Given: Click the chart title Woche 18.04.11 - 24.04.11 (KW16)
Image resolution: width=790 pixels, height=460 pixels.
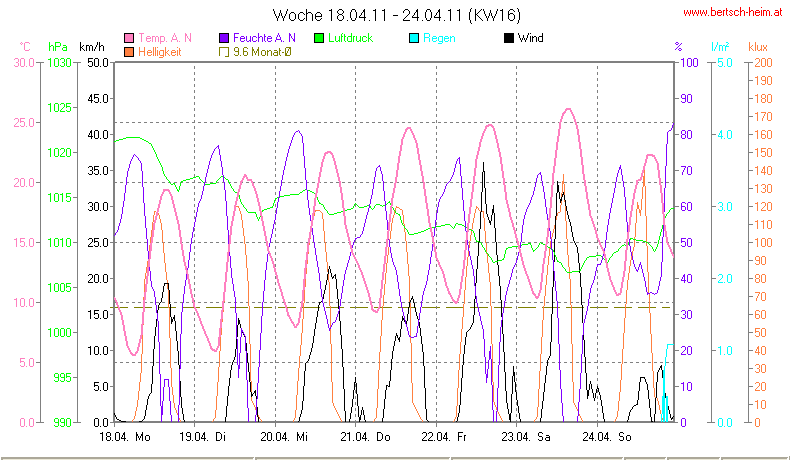Looking at the screenshot, I should coord(397,15).
